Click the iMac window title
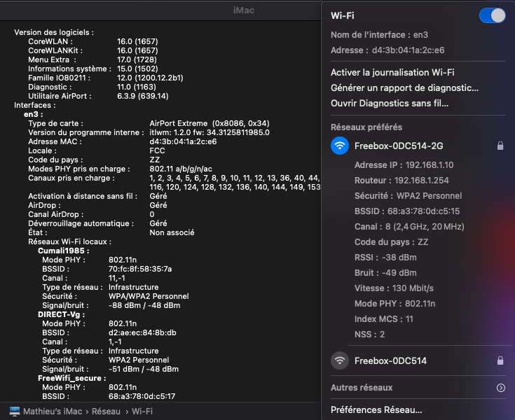The image size is (515, 420). click(x=244, y=10)
